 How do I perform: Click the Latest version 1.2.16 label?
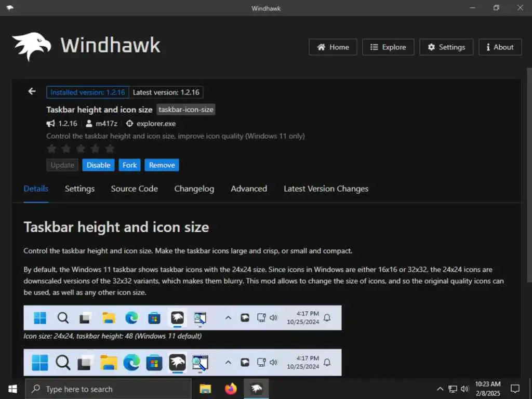coord(166,92)
